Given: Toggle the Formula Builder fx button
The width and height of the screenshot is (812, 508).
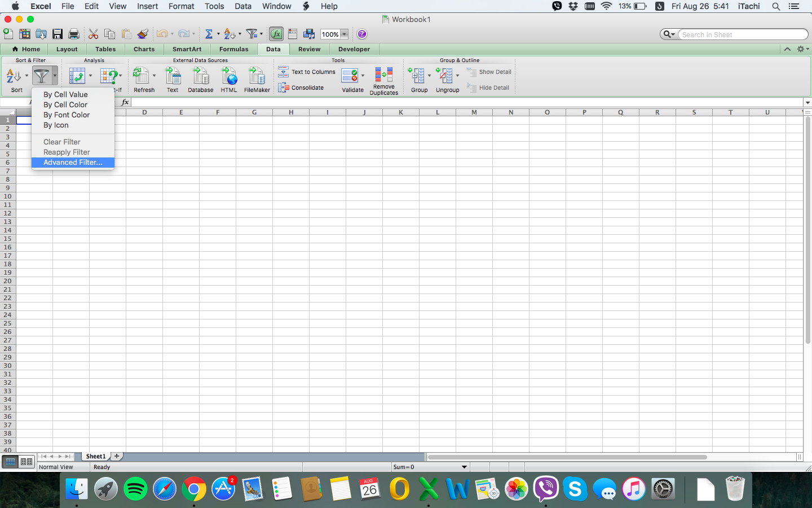Looking at the screenshot, I should click(276, 34).
